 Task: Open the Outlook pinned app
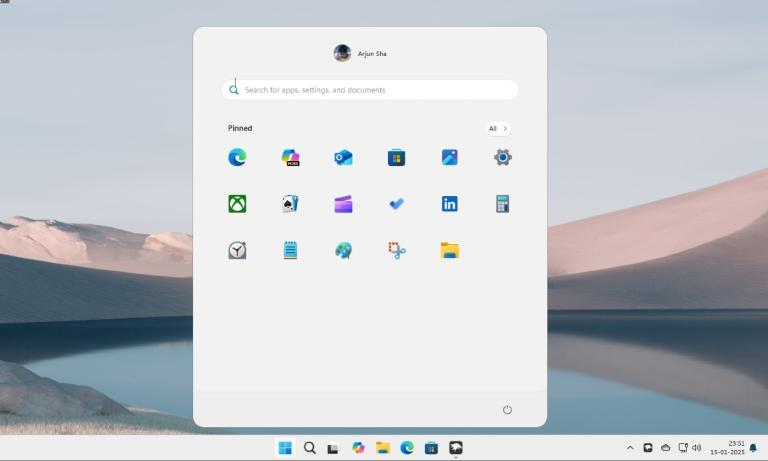[343, 157]
